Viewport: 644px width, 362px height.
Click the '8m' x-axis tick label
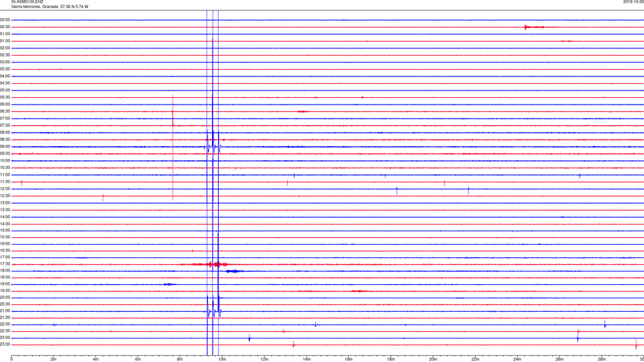click(180, 359)
